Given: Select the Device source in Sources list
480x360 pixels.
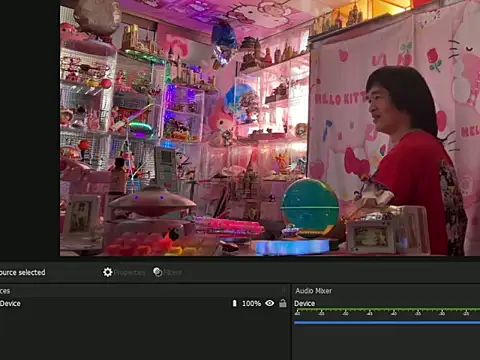Looking at the screenshot, I should [144, 303].
